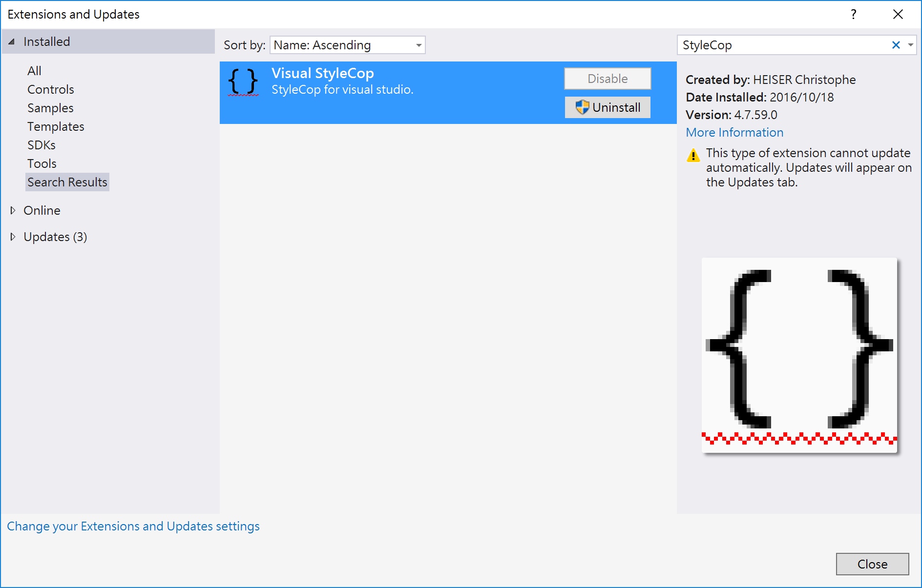The width and height of the screenshot is (922, 588).
Task: Click the Updates (3) tree label
Action: click(x=55, y=237)
